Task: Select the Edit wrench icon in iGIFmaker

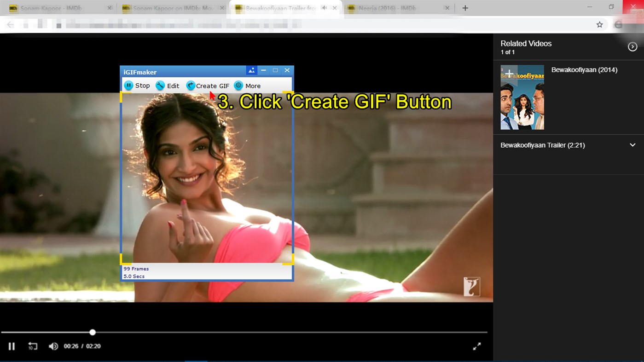Action: tap(161, 85)
